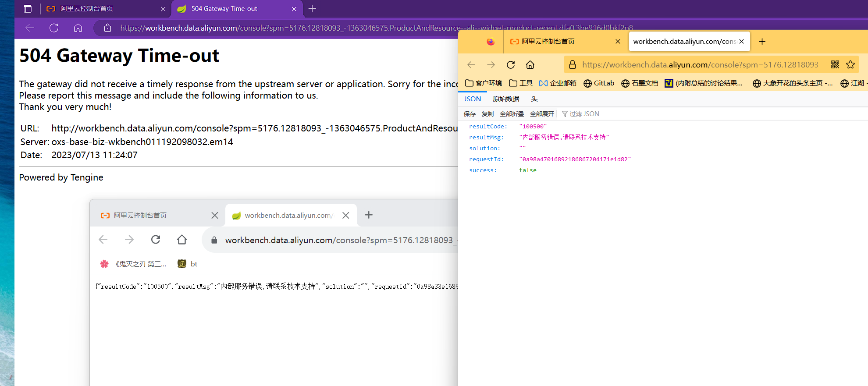Go back in the yellow browser
The height and width of the screenshot is (386, 868).
coord(471,65)
